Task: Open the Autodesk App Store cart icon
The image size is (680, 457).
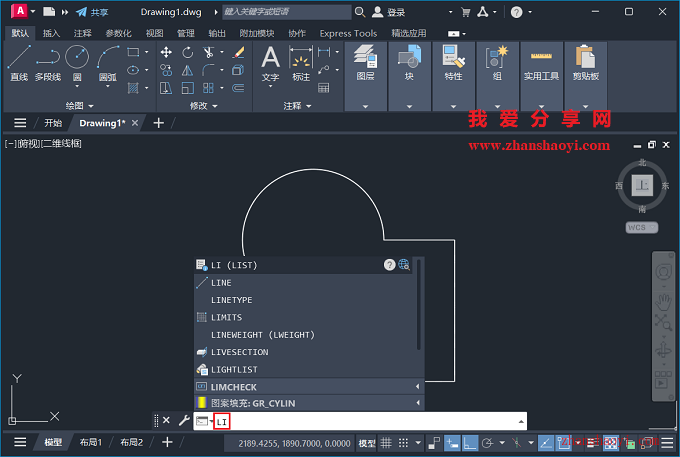Action: tap(465, 12)
